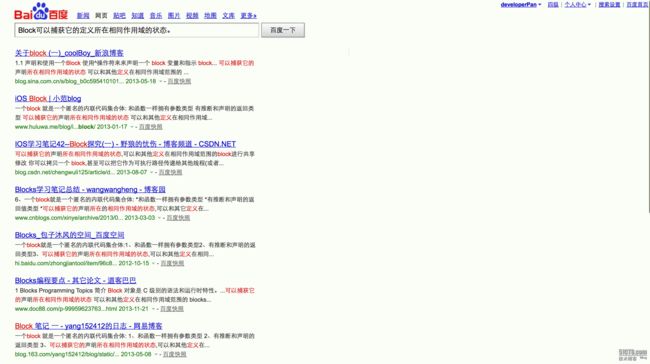The height and width of the screenshot is (364, 650).
Task: Open result iOS Block | 小范blog
Action: [x=48, y=99]
